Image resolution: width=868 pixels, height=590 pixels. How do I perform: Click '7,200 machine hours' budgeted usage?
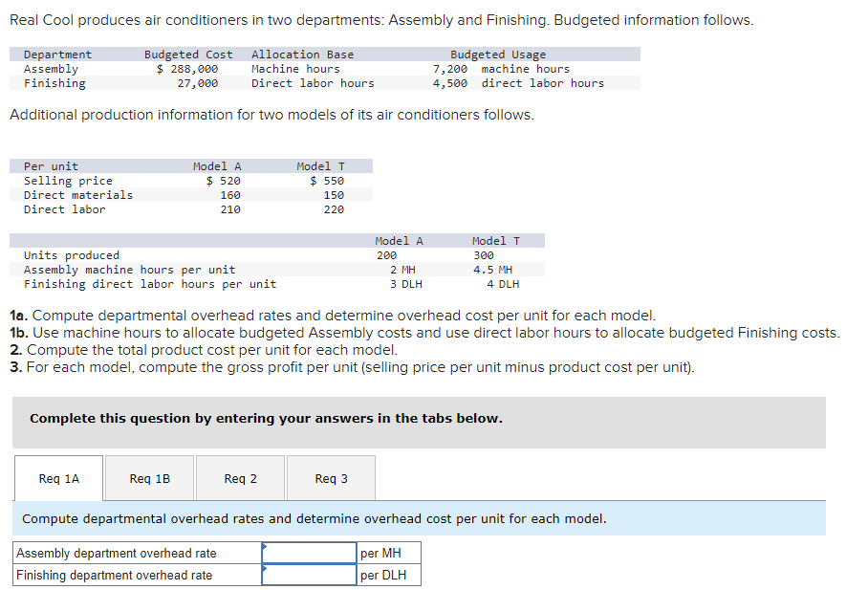pyautogui.click(x=501, y=69)
